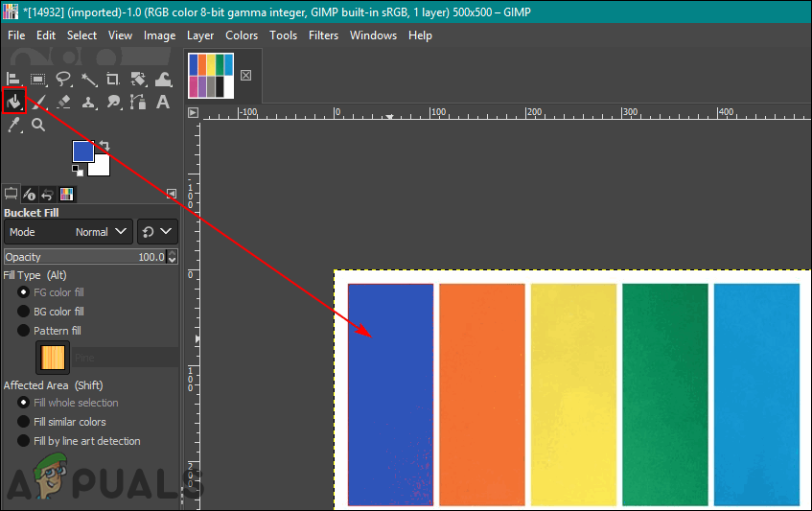
Task: Swap foreground and background colors
Action: (x=104, y=146)
